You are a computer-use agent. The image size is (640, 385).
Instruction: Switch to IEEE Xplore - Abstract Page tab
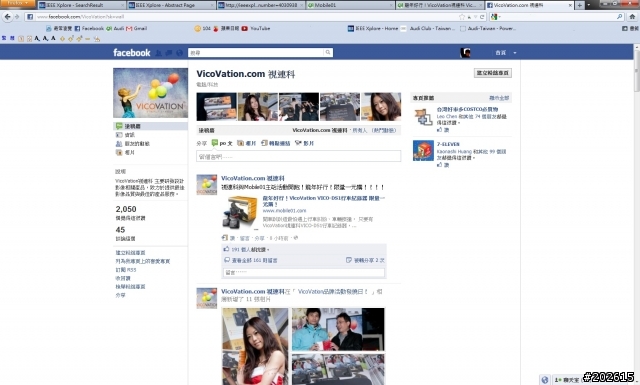(x=171, y=5)
